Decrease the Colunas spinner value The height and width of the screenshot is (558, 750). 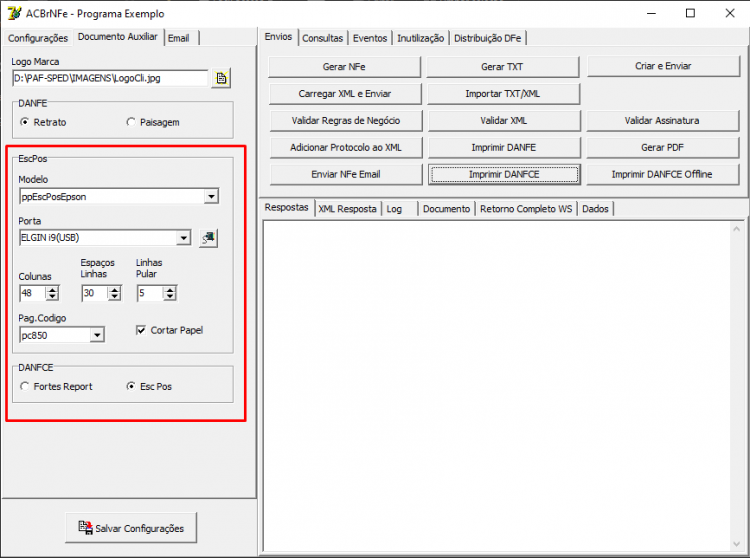point(52,296)
